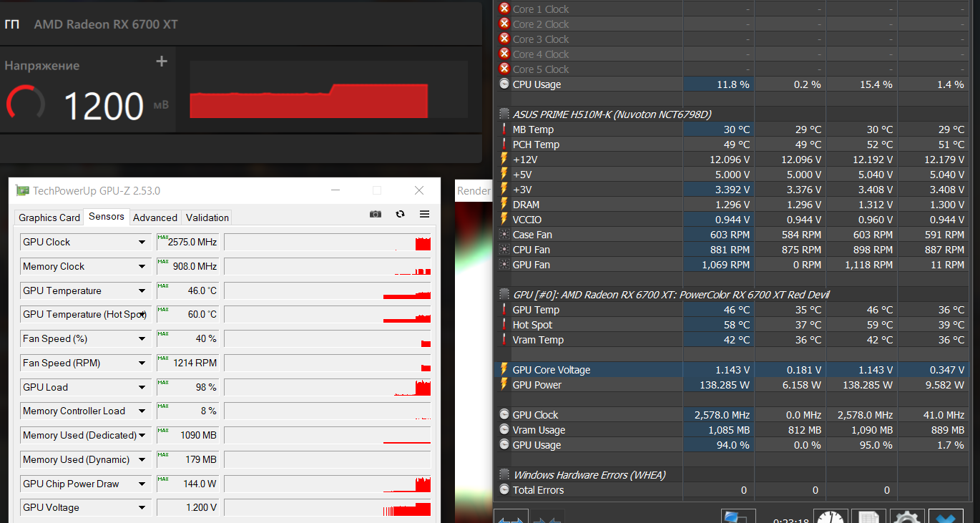
Task: Switch to the Graphics Card tab
Action: [x=49, y=217]
